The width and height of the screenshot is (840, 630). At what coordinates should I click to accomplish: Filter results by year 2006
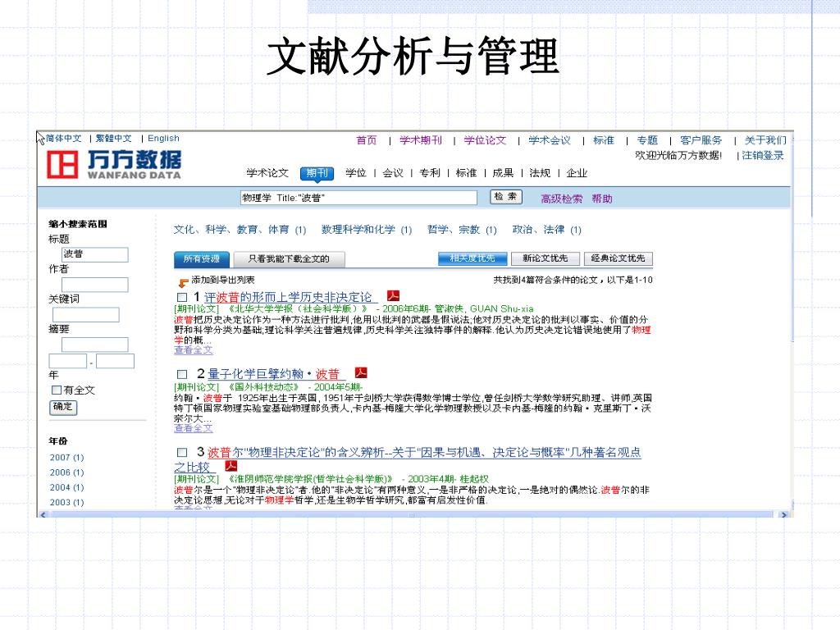point(67,472)
